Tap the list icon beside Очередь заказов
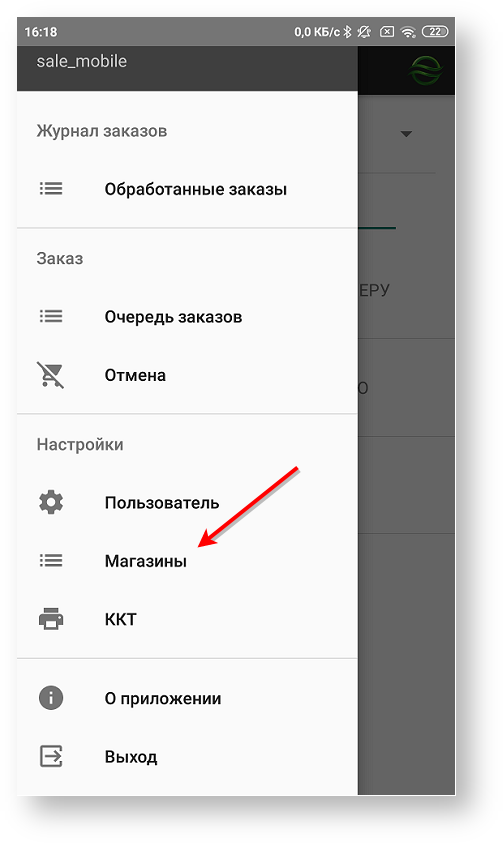Viewport: 504px width, 844px height. pos(51,316)
